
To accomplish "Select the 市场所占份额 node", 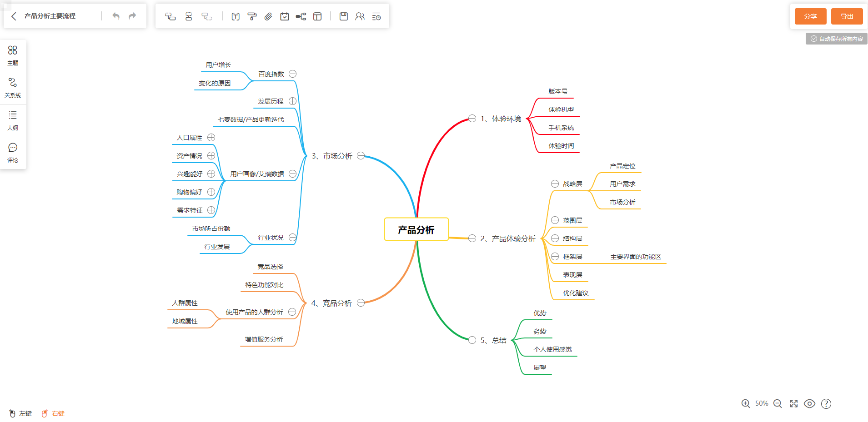I will (211, 228).
